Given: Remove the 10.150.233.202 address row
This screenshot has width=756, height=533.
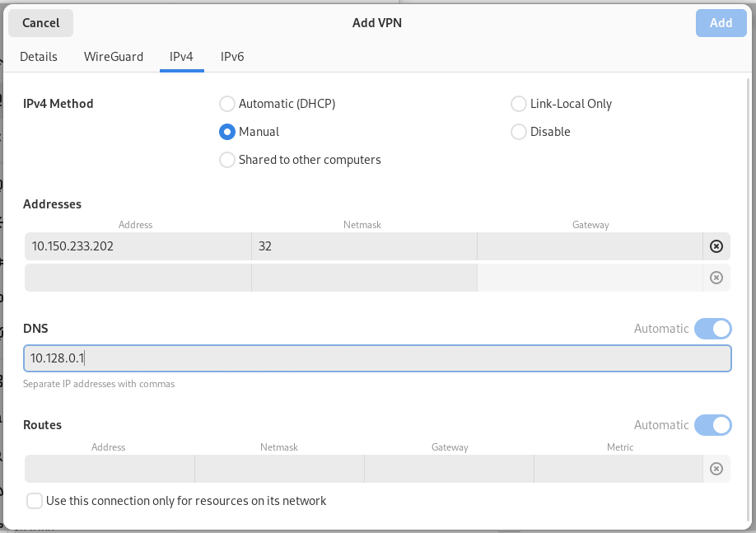Looking at the screenshot, I should click(x=716, y=246).
